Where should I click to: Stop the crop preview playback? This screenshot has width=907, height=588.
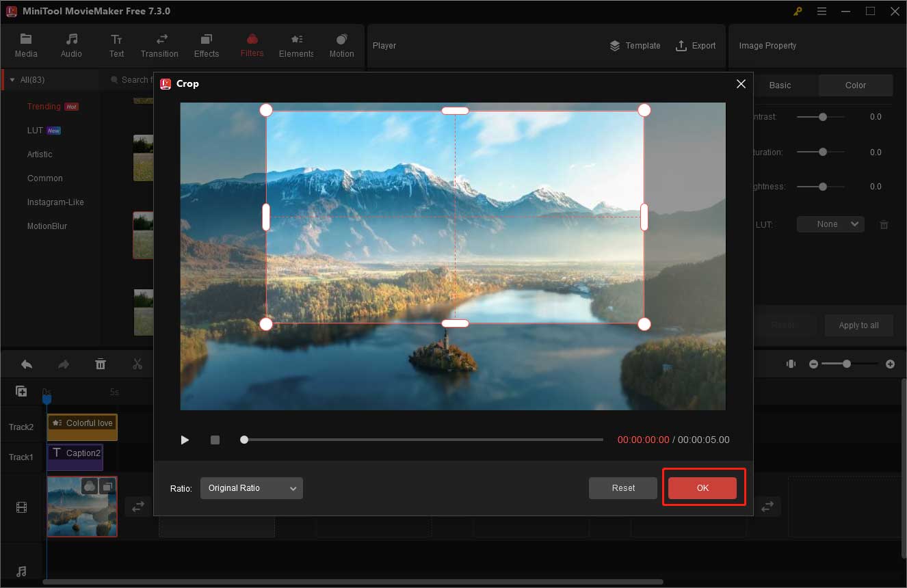pos(215,440)
